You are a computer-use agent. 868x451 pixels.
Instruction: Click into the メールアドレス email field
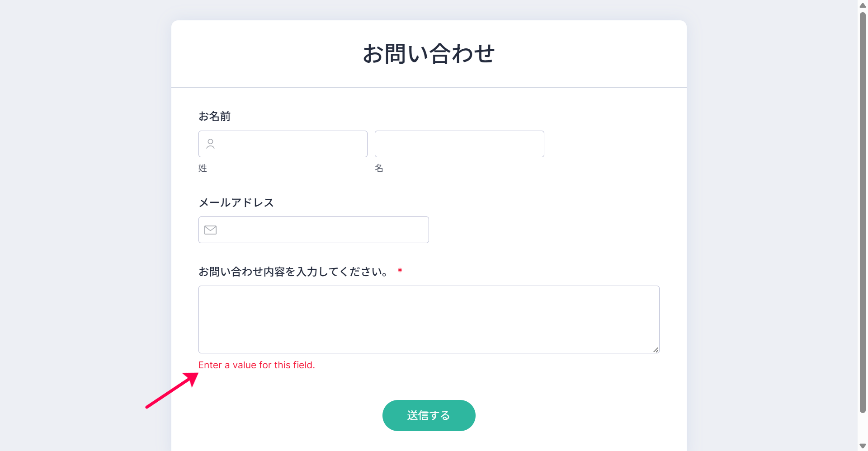pos(322,230)
